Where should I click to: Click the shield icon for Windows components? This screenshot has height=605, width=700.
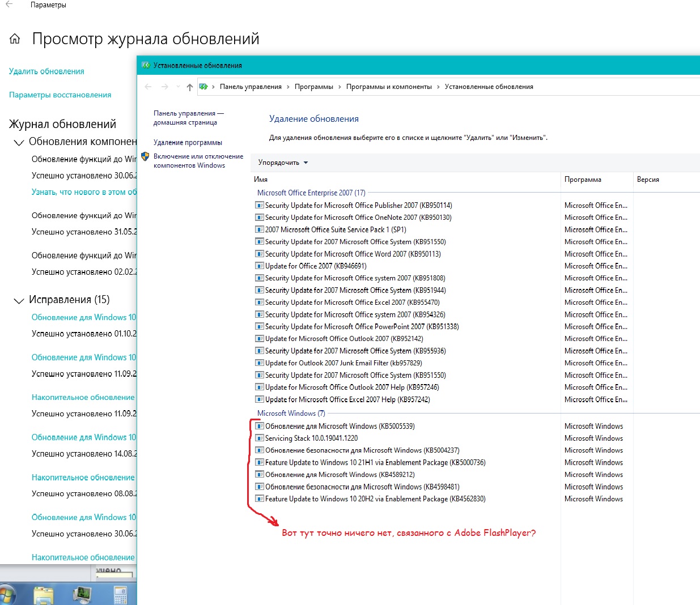[x=145, y=156]
